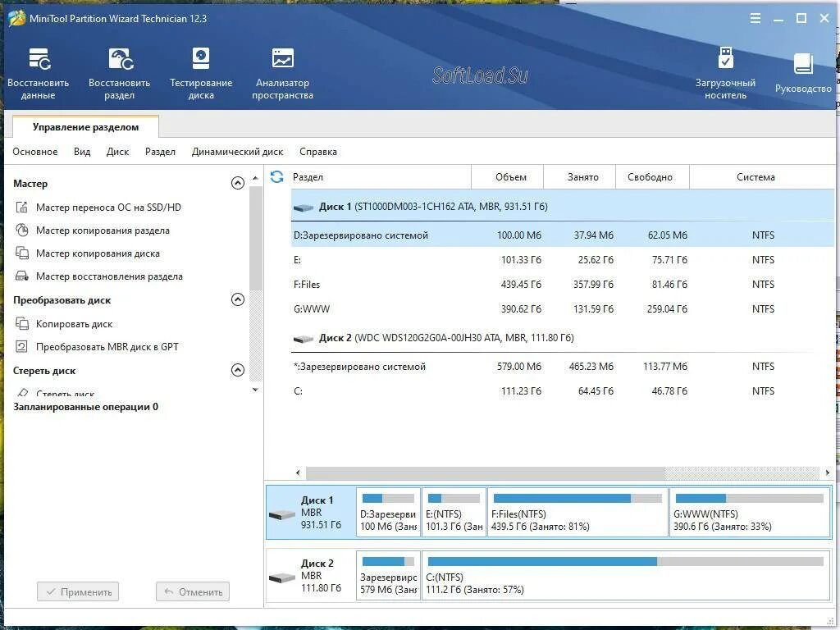Click the Мастер копирования раздела icon

(22, 231)
